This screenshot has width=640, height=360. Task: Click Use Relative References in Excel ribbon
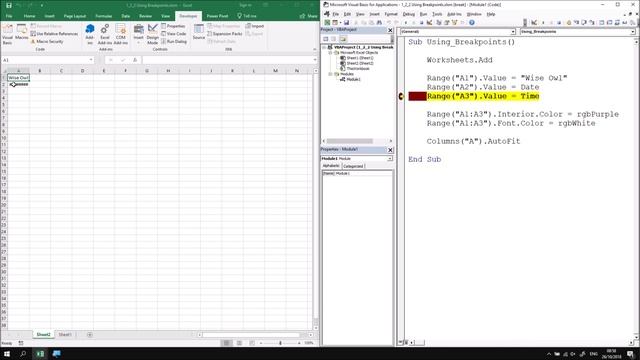click(54, 34)
